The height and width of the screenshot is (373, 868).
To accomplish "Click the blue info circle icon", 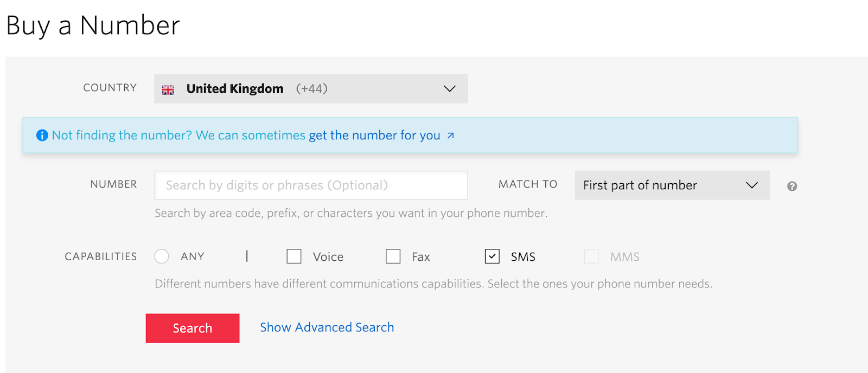I will click(x=42, y=135).
